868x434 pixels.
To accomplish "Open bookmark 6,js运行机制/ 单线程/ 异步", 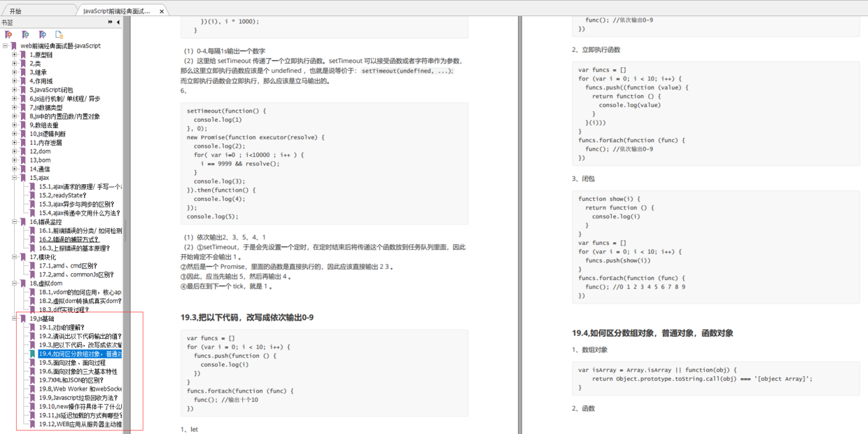I will point(64,99).
